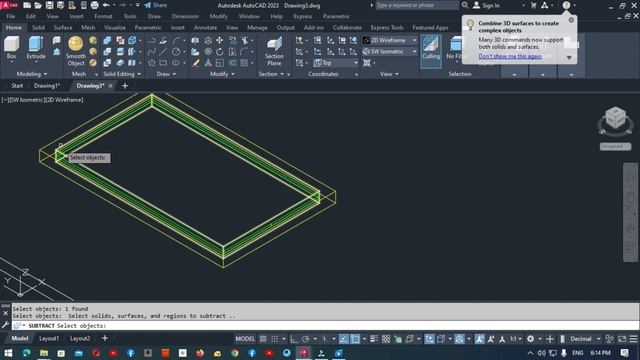Viewport: 640px width, 360px height.
Task: Click the New drawing icon in toolbar
Action: 27,5
